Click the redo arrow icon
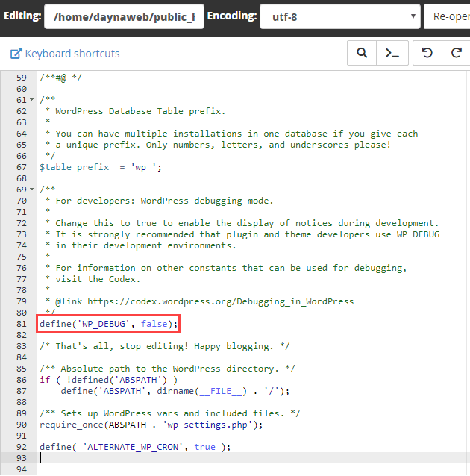Screen dimensions: 470x476 [x=456, y=53]
